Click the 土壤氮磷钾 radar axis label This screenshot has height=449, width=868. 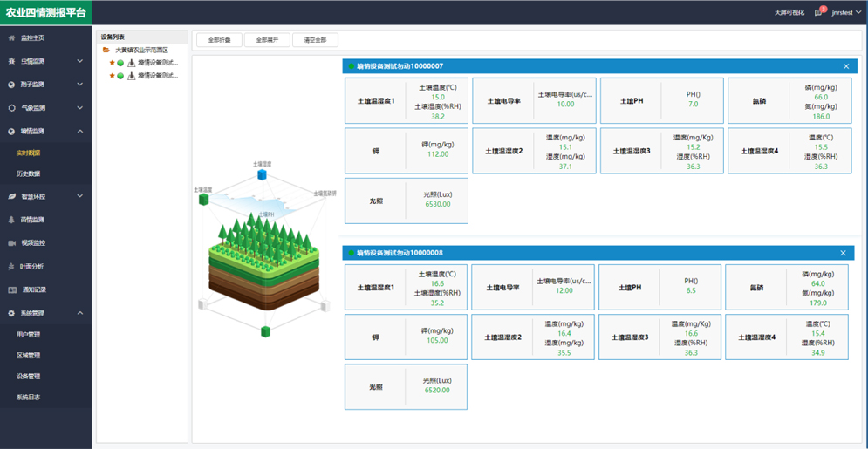pos(325,194)
